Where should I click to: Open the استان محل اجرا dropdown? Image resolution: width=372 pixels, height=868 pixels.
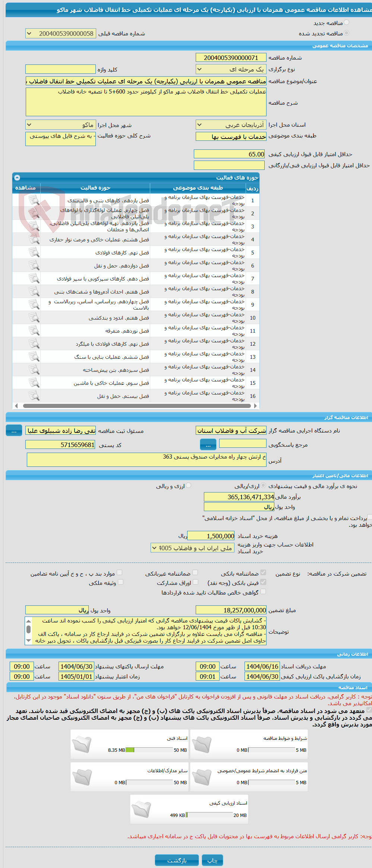click(x=231, y=125)
